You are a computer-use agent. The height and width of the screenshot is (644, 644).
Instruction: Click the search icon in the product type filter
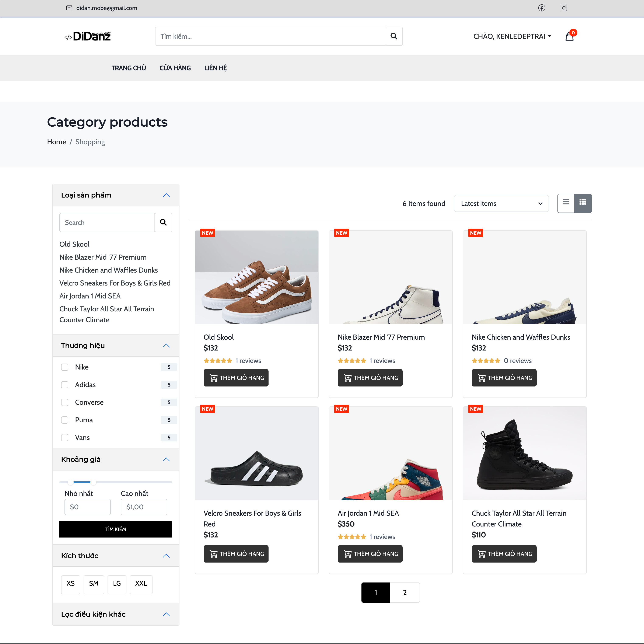coord(163,222)
